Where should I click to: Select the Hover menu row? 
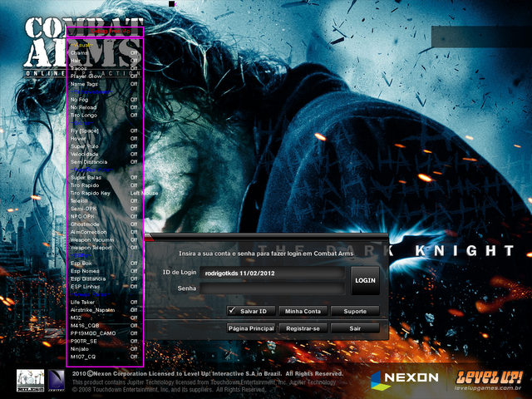[x=105, y=139]
